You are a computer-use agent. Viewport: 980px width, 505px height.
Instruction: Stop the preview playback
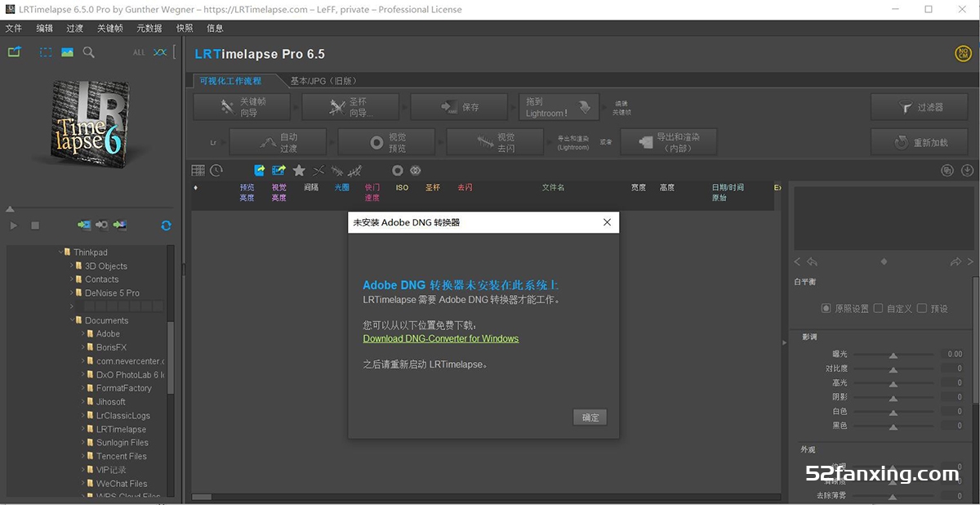click(x=35, y=226)
